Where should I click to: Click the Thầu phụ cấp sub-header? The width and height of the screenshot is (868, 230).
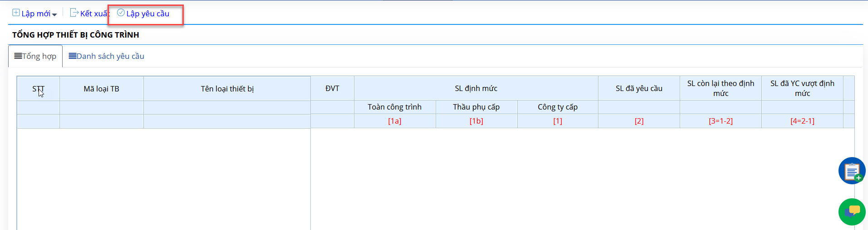tap(476, 107)
